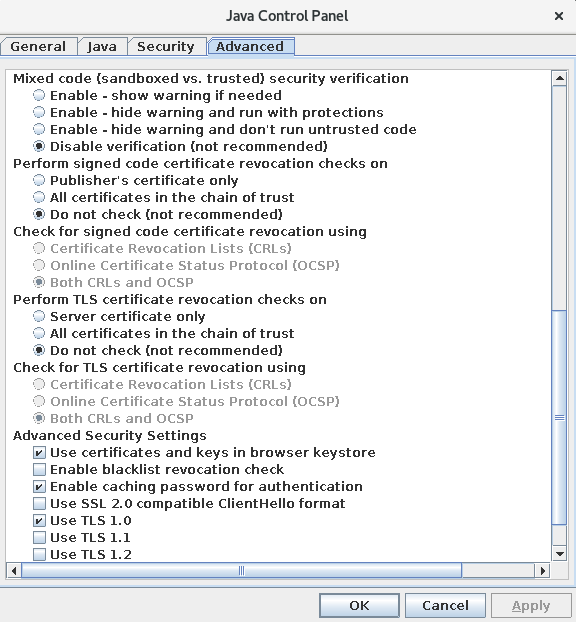Image resolution: width=576 pixels, height=622 pixels.
Task: Close the Java Control Panel window
Action: coord(559,16)
